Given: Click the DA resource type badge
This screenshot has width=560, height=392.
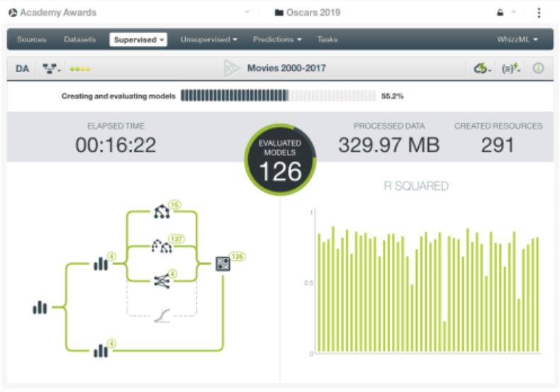Looking at the screenshot, I should [x=22, y=69].
